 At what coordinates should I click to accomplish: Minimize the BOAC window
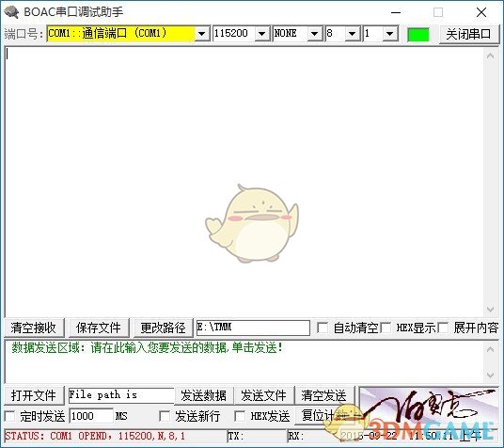tap(396, 12)
